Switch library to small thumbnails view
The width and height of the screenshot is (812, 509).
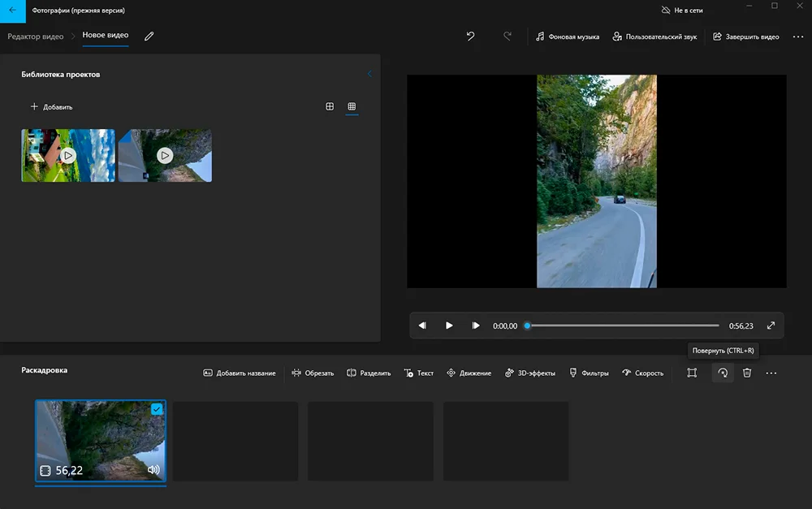point(352,106)
